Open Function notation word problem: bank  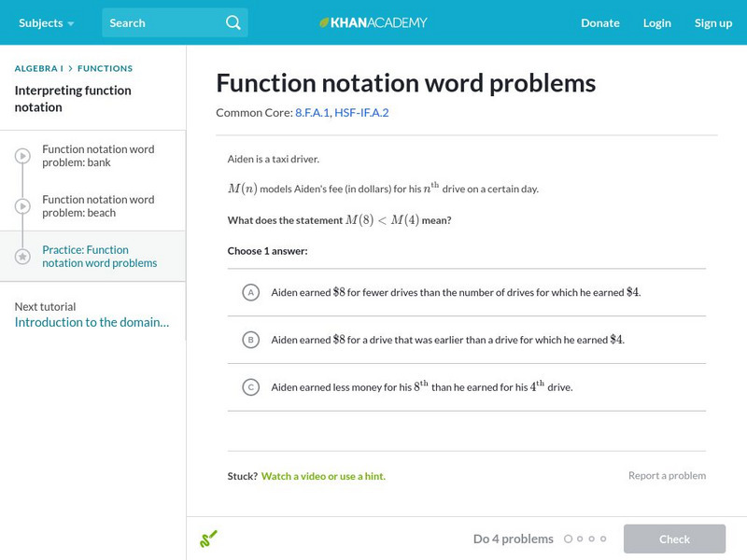98,156
